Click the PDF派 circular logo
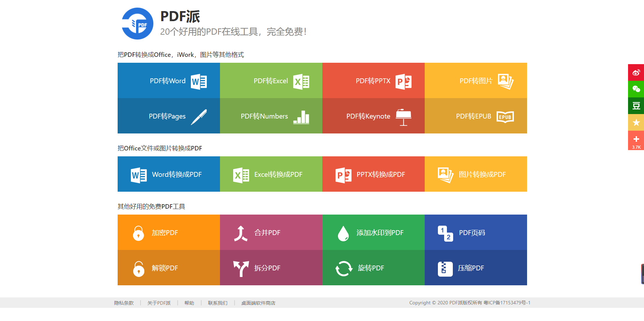The width and height of the screenshot is (644, 321). coord(137,23)
